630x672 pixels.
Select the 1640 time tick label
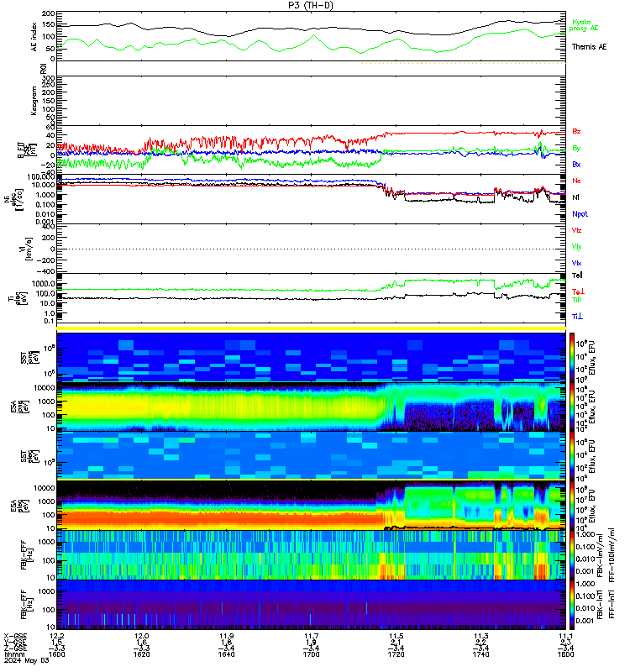226,654
